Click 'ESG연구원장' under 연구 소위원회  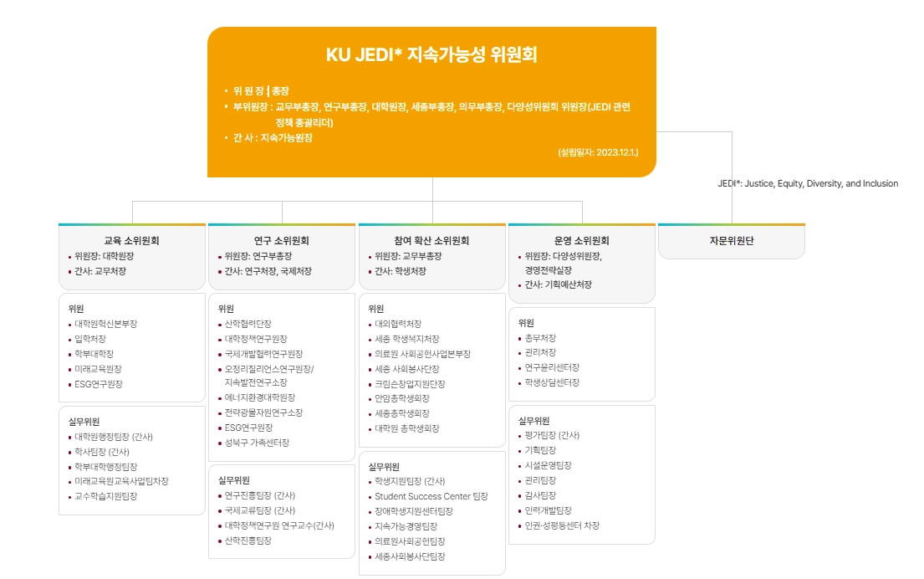pyautogui.click(x=248, y=428)
